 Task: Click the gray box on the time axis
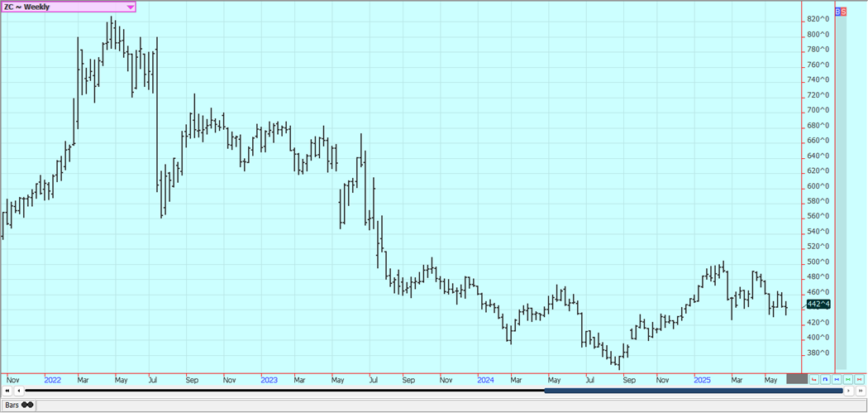796,379
